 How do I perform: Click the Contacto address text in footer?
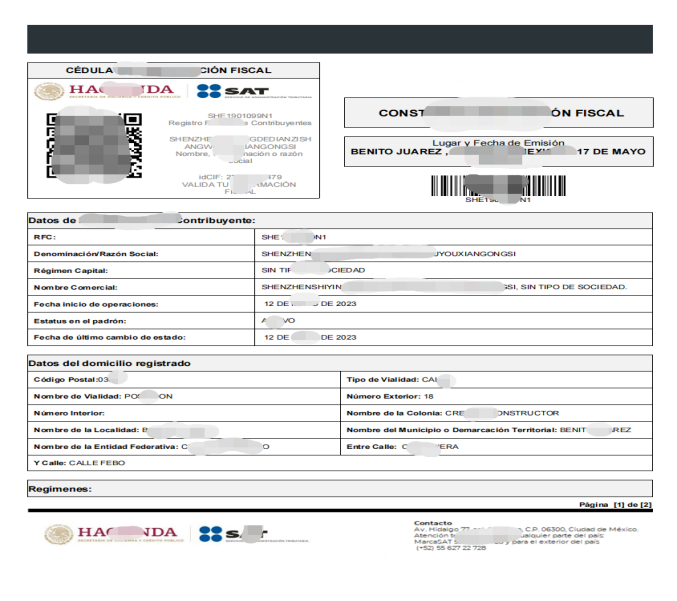pos(526,535)
